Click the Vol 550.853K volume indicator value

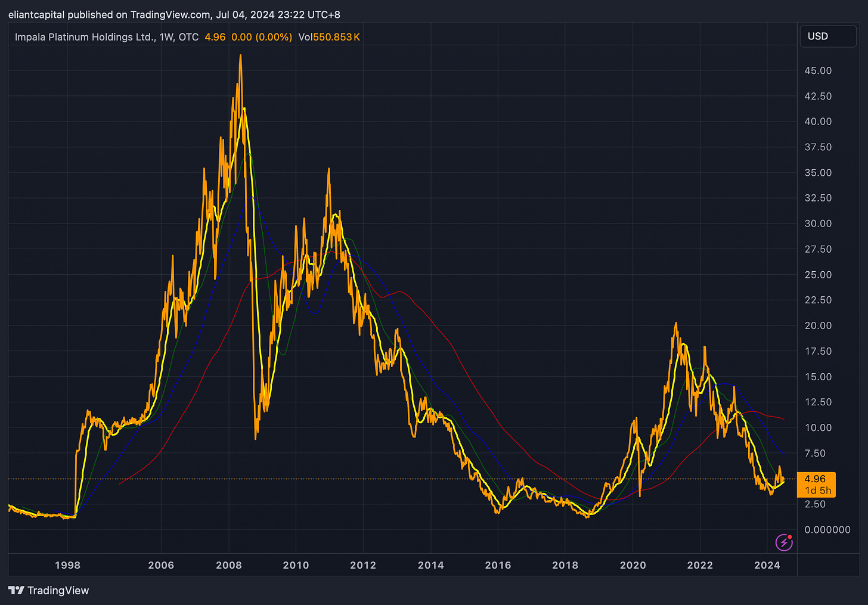(329, 36)
